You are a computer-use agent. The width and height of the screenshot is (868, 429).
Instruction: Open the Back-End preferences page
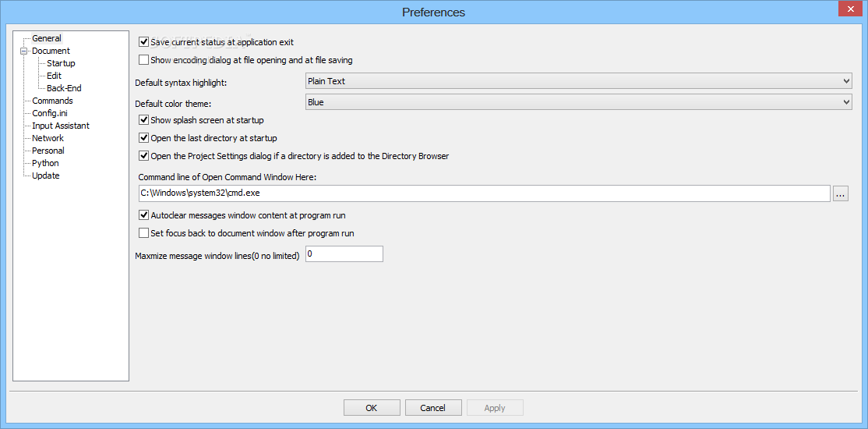(x=64, y=88)
